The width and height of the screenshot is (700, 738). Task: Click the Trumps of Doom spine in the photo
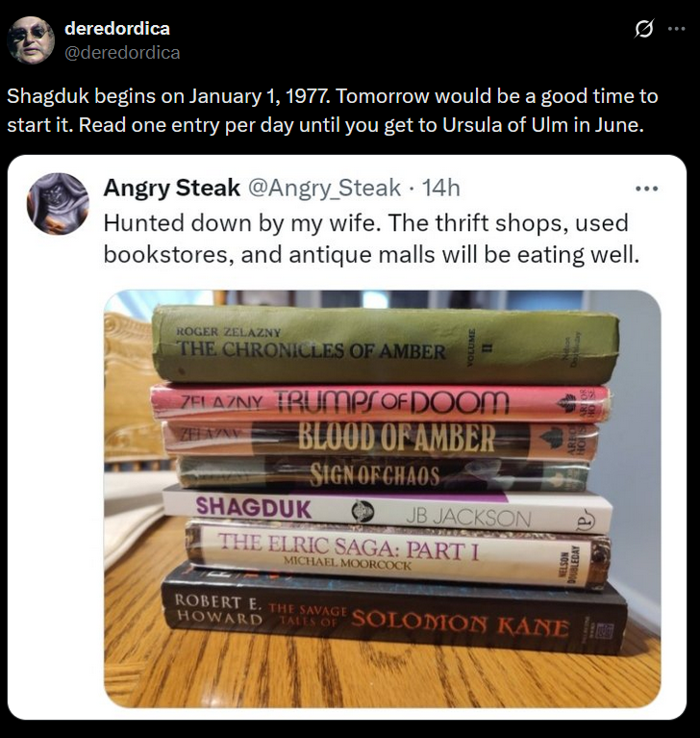380,402
